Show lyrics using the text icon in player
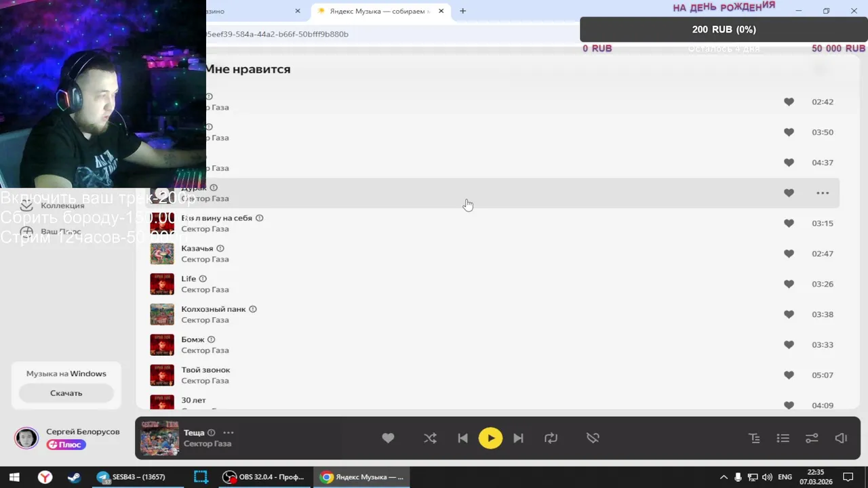This screenshot has height=488, width=868. click(754, 438)
